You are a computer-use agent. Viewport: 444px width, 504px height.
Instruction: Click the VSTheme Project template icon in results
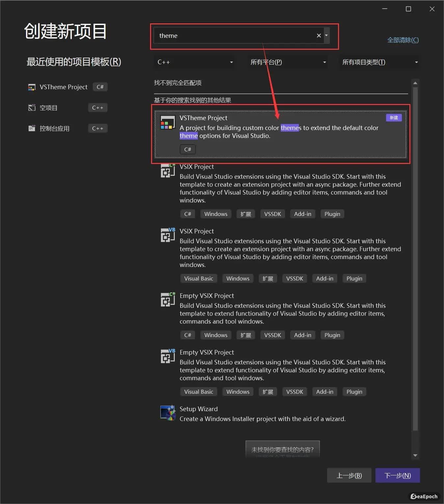tap(168, 122)
